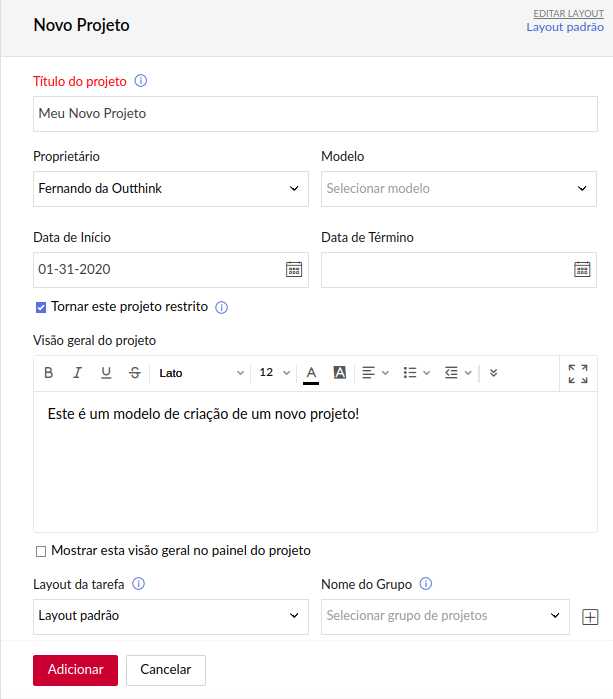
Task: Click into the project overview text area
Action: [315, 462]
